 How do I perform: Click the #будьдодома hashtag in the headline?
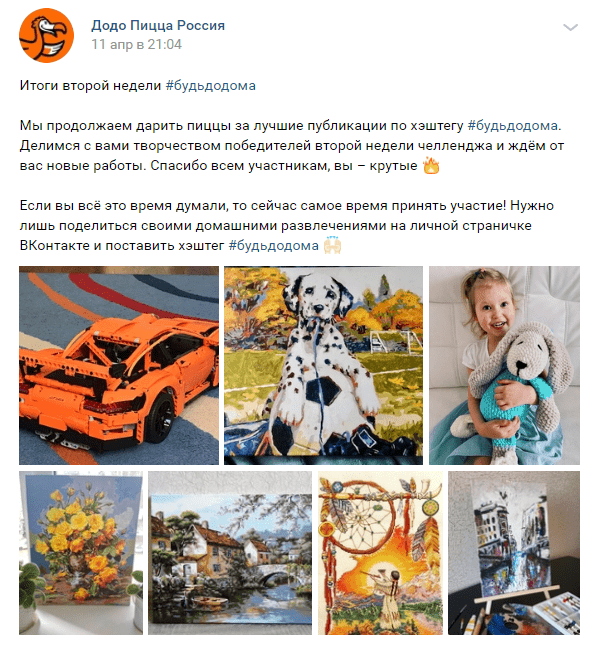coord(211,86)
